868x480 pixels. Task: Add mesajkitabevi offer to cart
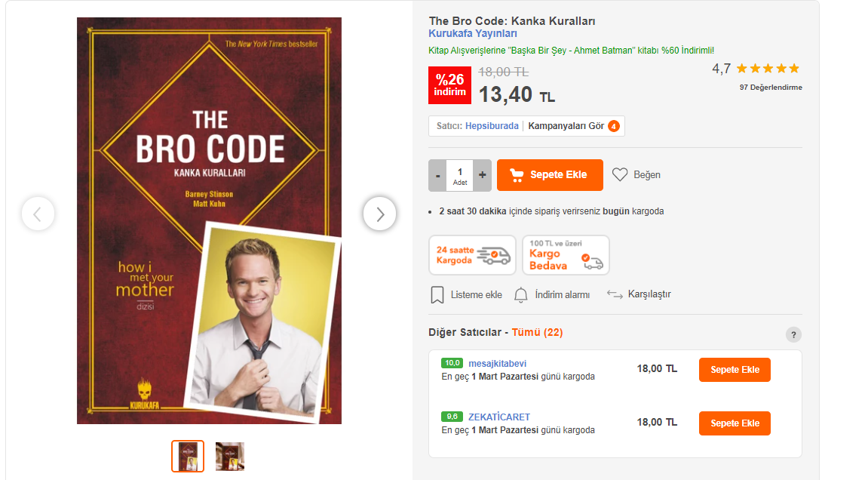click(x=735, y=370)
